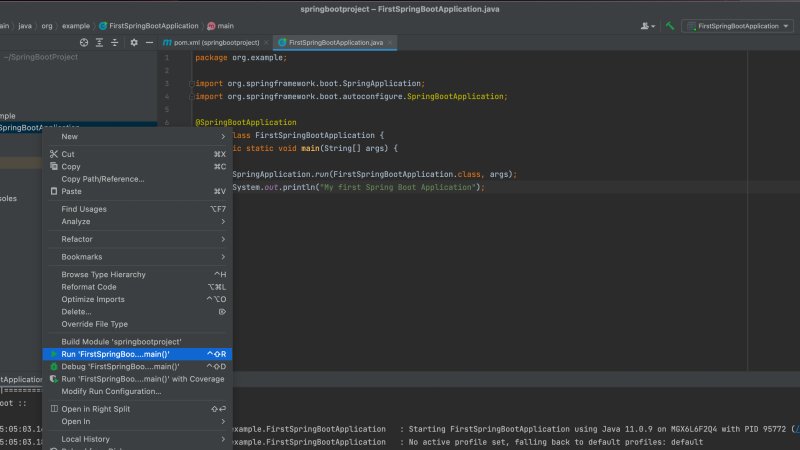Image resolution: width=800 pixels, height=450 pixels.
Task: Click the green Run triangle icon in menu
Action: pyautogui.click(x=54, y=354)
